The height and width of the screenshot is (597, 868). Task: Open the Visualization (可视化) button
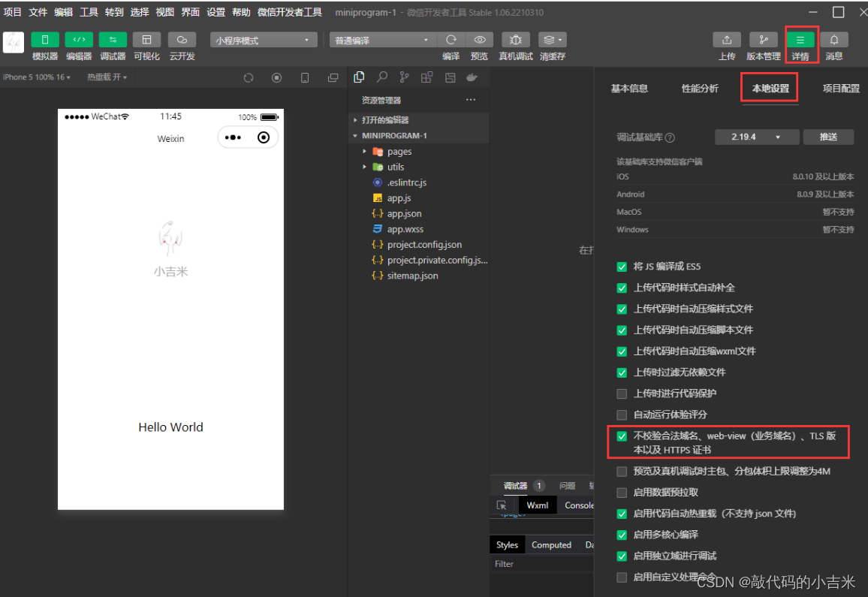pos(146,40)
